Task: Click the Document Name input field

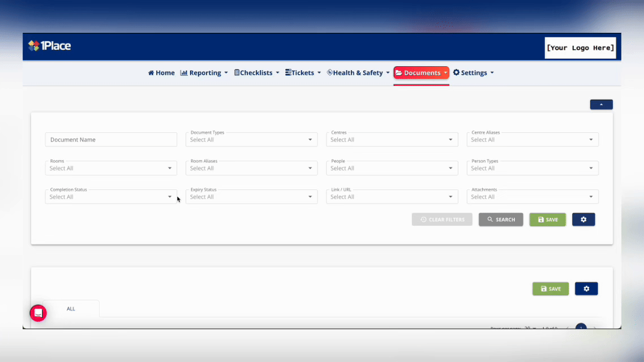Action: 111,140
